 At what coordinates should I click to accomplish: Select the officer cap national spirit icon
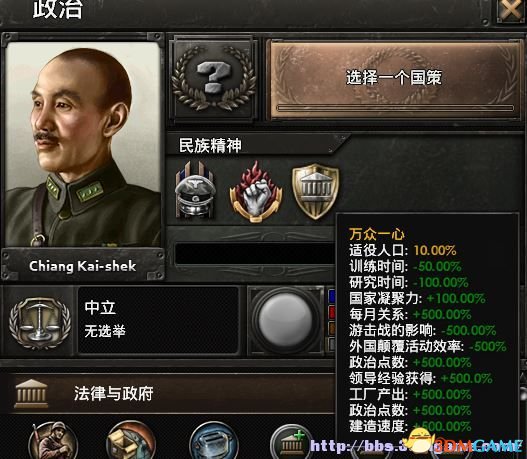point(195,190)
